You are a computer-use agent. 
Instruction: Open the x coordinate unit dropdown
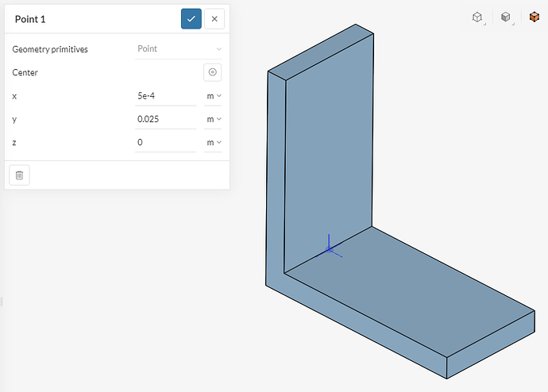click(x=213, y=96)
